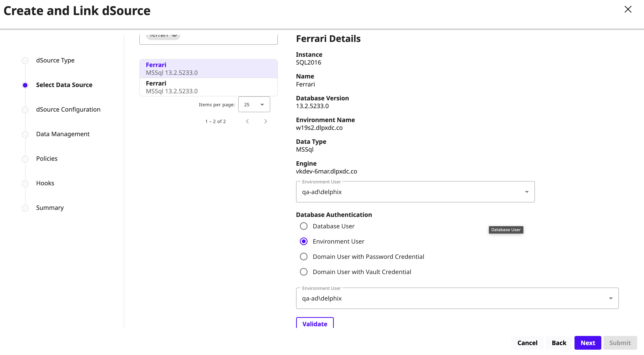Close the Create and Link dSource dialog
Viewport: 644px width, 355px height.
tap(628, 10)
